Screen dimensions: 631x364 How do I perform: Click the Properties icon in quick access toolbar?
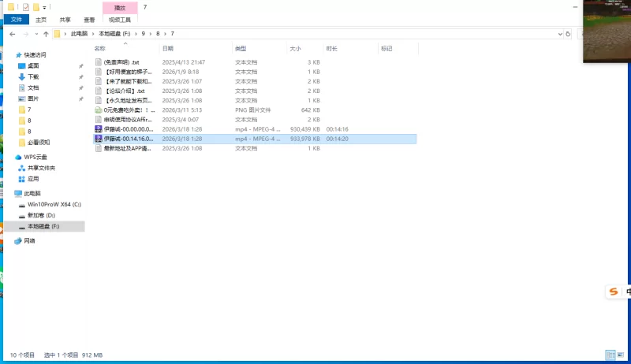click(25, 7)
